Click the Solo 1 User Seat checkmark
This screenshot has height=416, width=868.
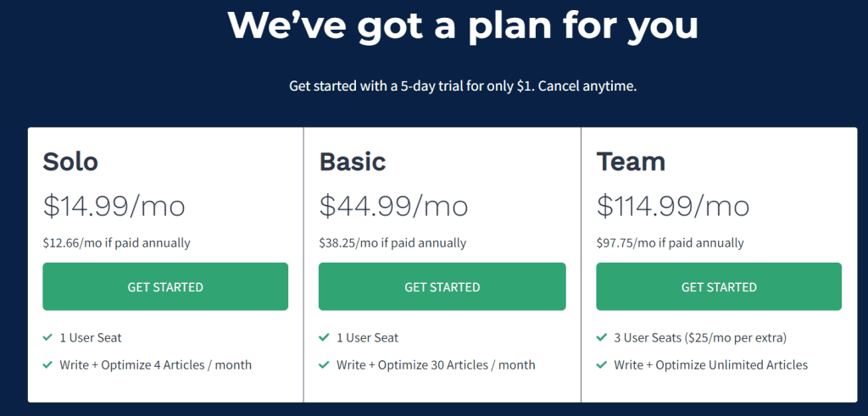pyautogui.click(x=47, y=337)
